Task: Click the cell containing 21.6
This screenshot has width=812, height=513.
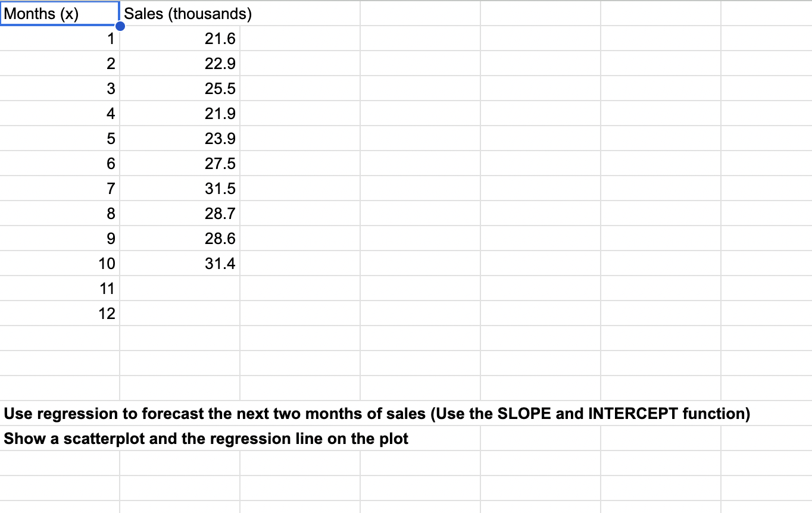Action: [x=179, y=38]
